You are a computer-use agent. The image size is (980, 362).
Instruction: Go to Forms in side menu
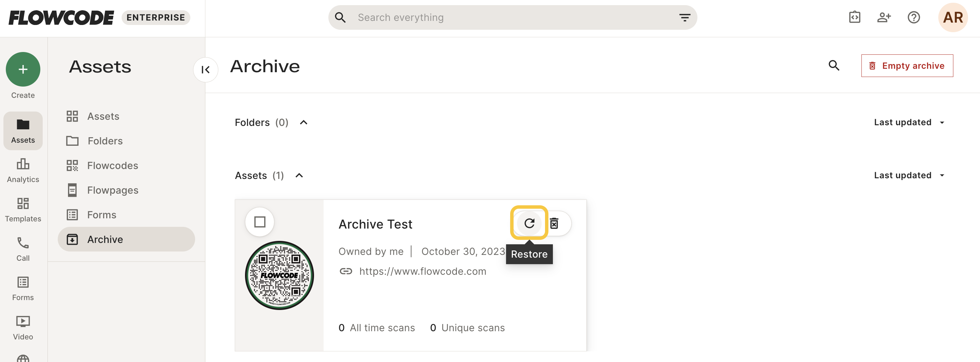(x=126, y=215)
